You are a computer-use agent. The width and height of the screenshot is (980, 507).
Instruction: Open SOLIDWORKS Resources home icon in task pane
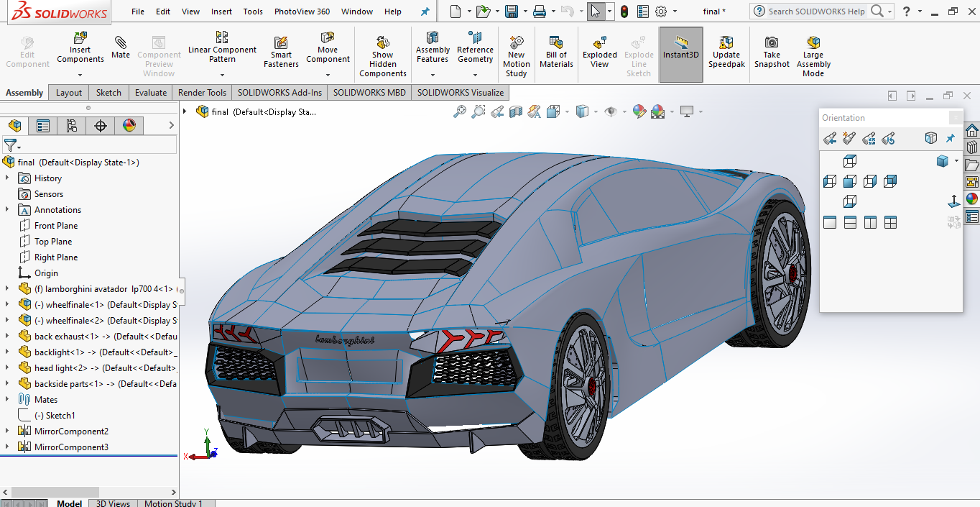coord(972,130)
